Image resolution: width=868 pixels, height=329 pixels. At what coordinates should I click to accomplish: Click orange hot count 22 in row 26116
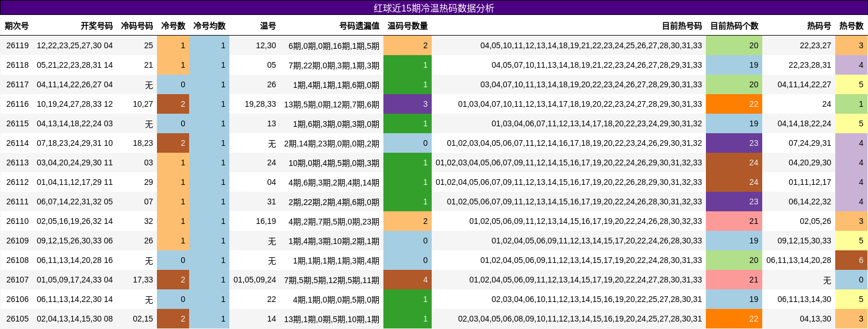tap(734, 104)
